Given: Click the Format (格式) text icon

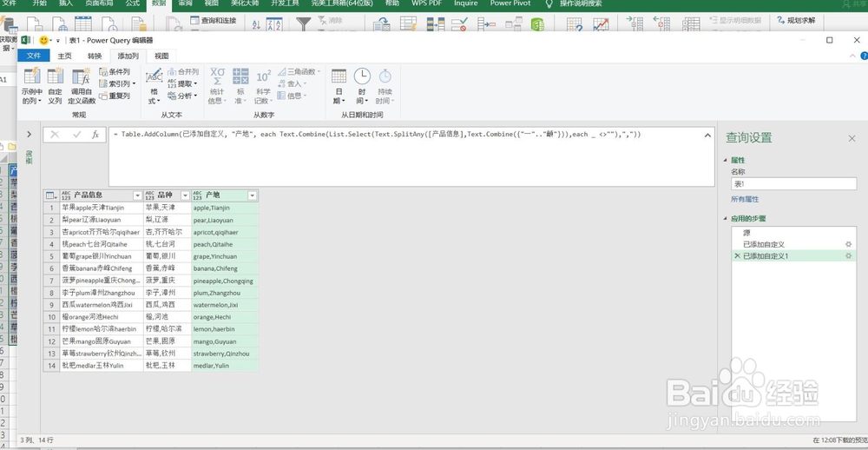Looking at the screenshot, I should [x=154, y=76].
